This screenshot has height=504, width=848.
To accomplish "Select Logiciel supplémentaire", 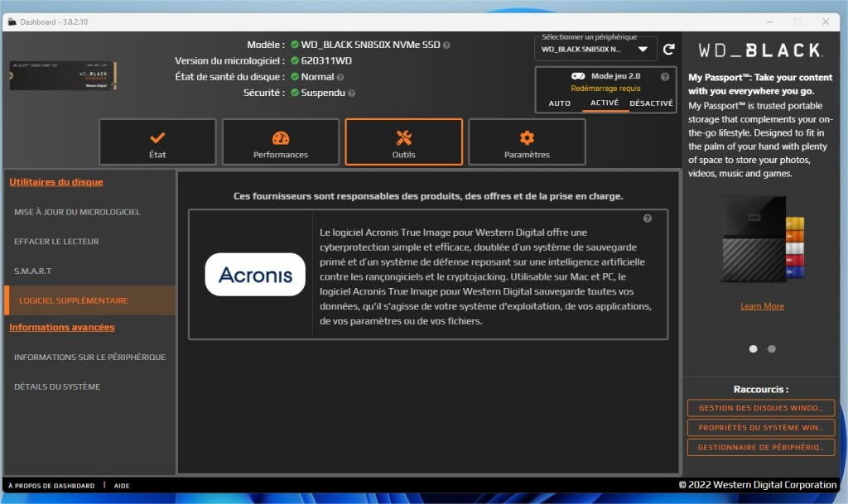I will pyautogui.click(x=89, y=300).
